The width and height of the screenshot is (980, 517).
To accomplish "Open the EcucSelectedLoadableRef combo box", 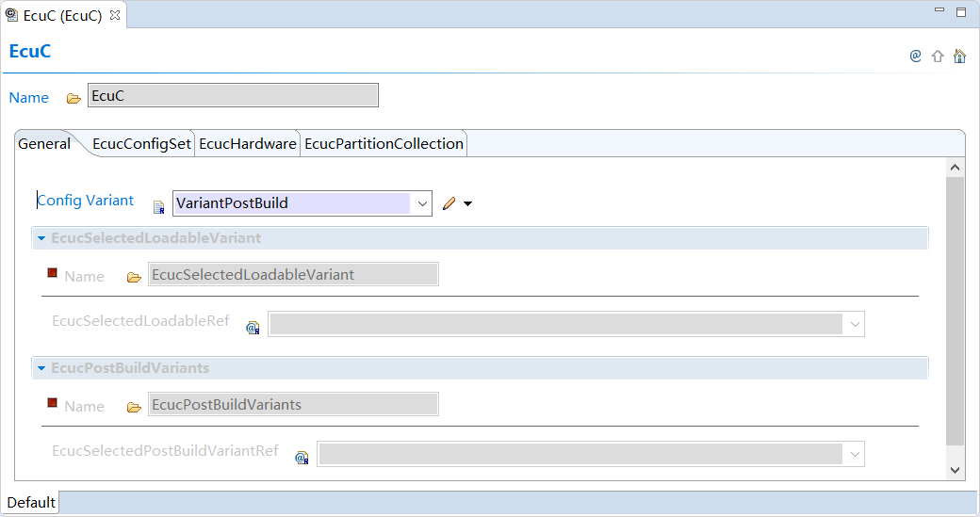I will [x=854, y=325].
